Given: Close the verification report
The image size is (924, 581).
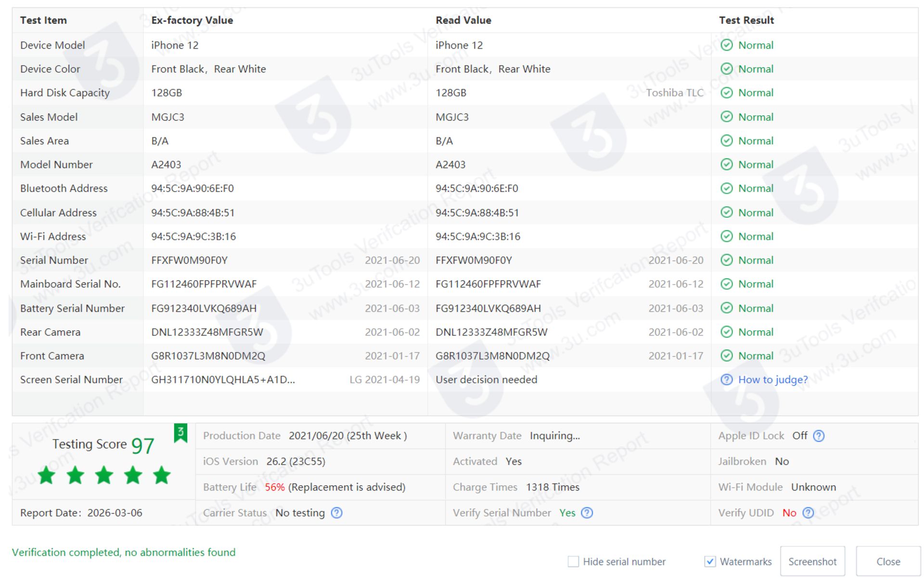Looking at the screenshot, I should click(x=888, y=561).
